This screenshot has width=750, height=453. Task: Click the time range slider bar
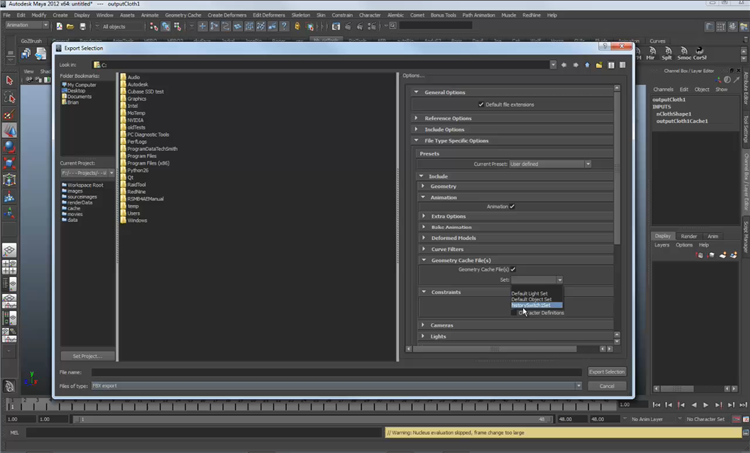[313, 419]
